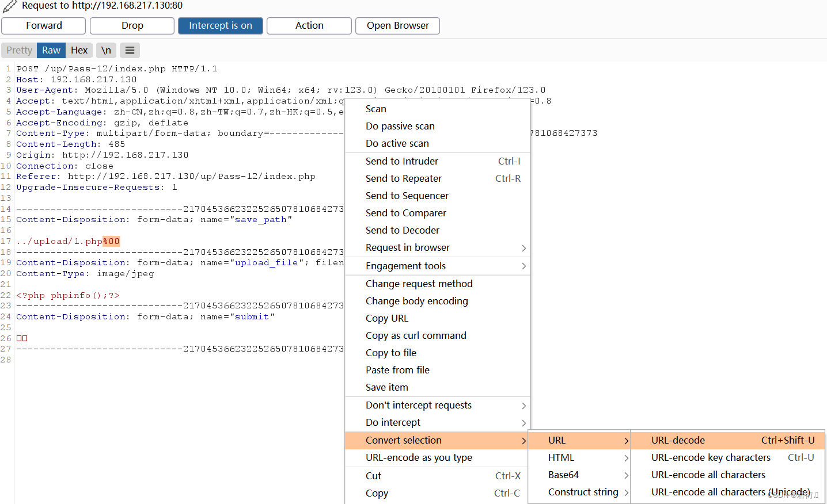Toggle the \n non-printable characters button
The height and width of the screenshot is (504, 827).
pos(107,51)
